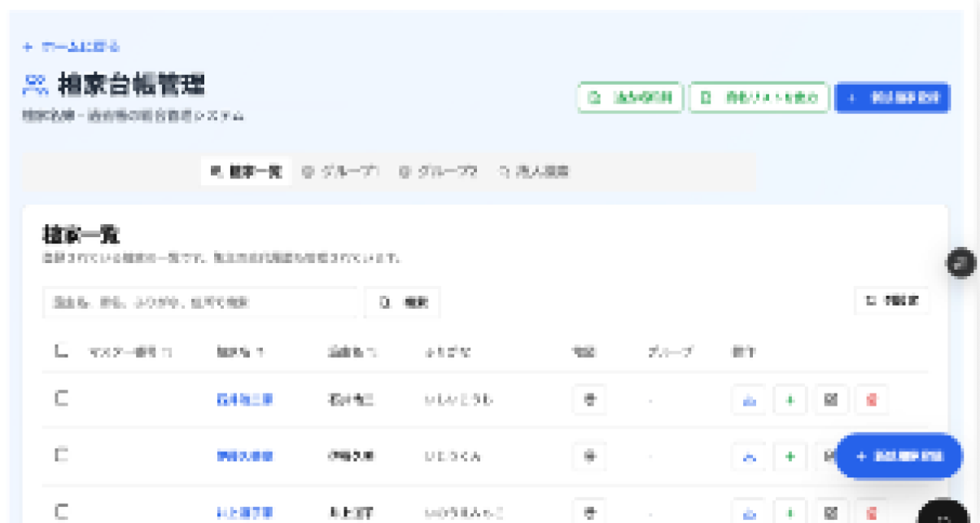Sort by the マスター番号 column header

130,352
